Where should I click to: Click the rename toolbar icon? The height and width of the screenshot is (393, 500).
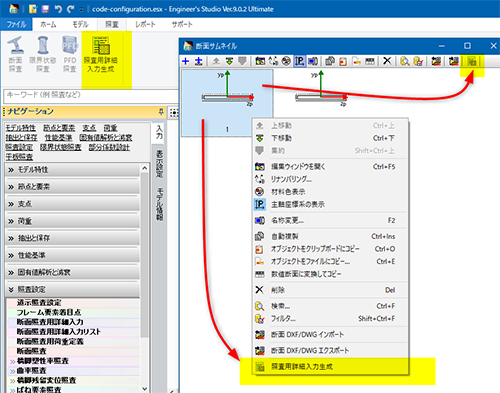coord(312,61)
